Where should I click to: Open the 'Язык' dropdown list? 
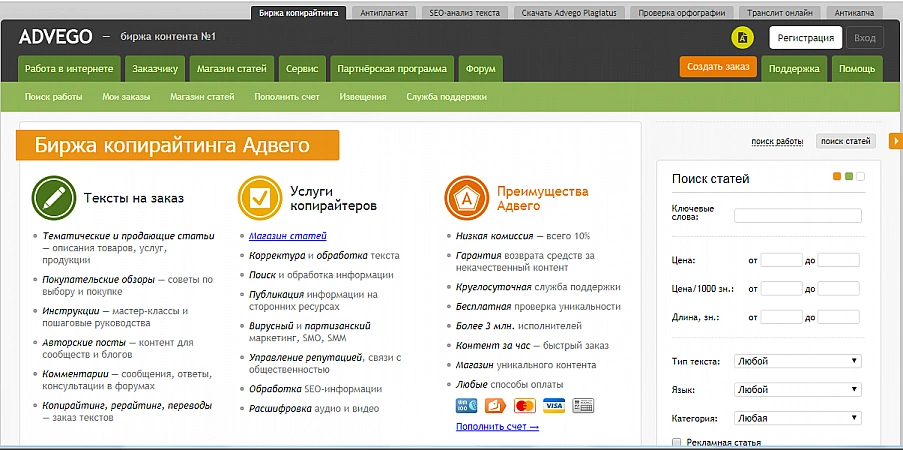pos(797,390)
